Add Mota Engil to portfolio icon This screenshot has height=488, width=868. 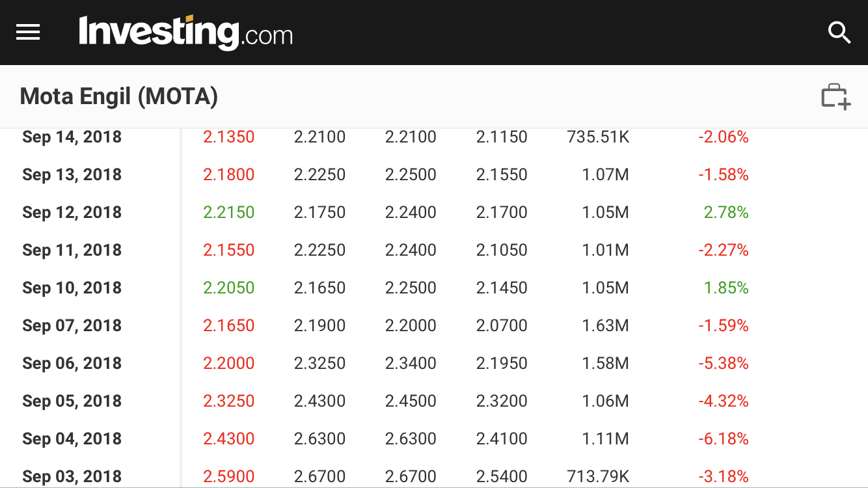pyautogui.click(x=835, y=97)
